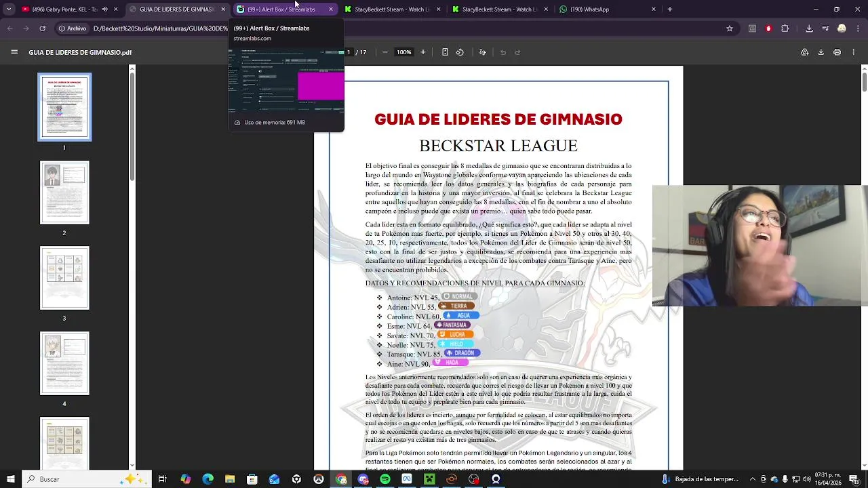The image size is (868, 488).
Task: Expand hidden system tray icons
Action: pos(753,479)
